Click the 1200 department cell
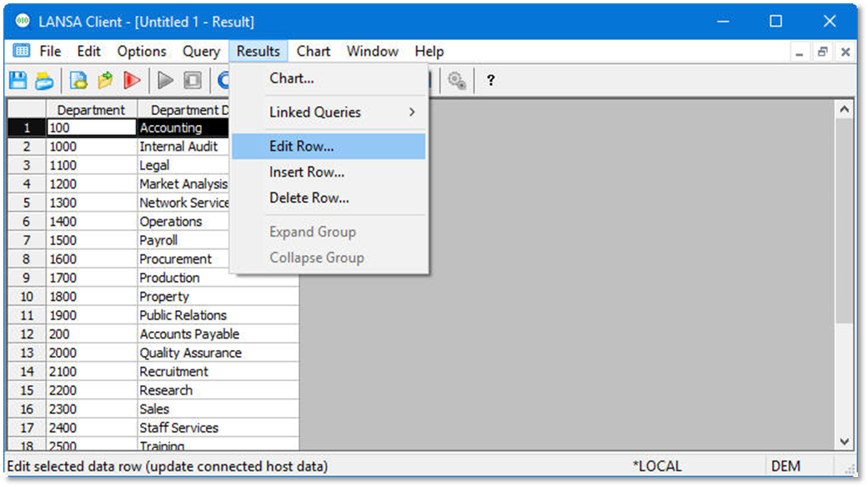Image resolution: width=868 pixels, height=487 pixels. 92,184
